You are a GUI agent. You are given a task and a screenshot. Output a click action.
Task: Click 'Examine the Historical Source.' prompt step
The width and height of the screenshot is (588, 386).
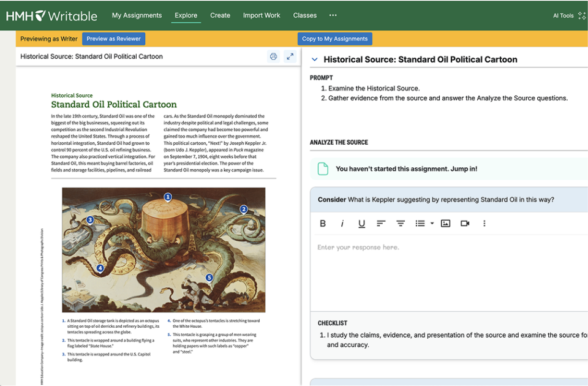tap(374, 88)
